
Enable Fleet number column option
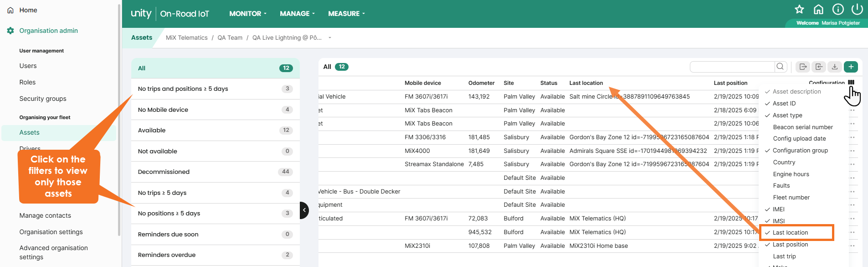click(791, 198)
